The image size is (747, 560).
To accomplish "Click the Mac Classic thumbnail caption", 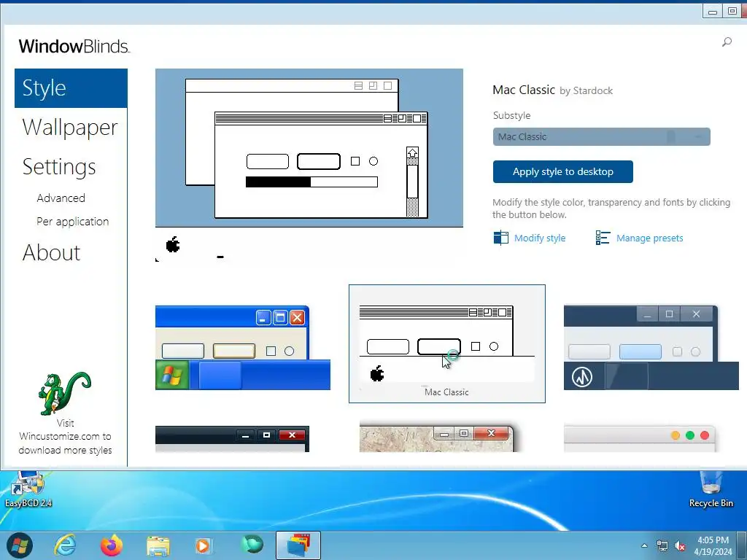I will [x=446, y=392].
